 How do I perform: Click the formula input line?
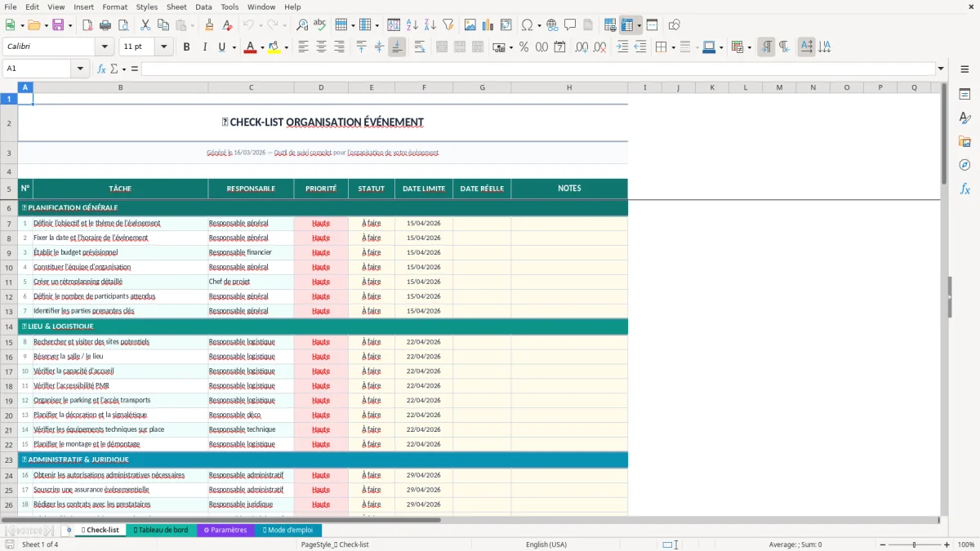[538, 69]
